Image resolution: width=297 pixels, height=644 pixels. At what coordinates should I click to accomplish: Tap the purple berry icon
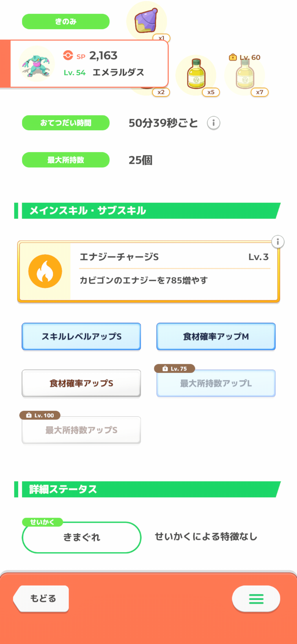146,21
